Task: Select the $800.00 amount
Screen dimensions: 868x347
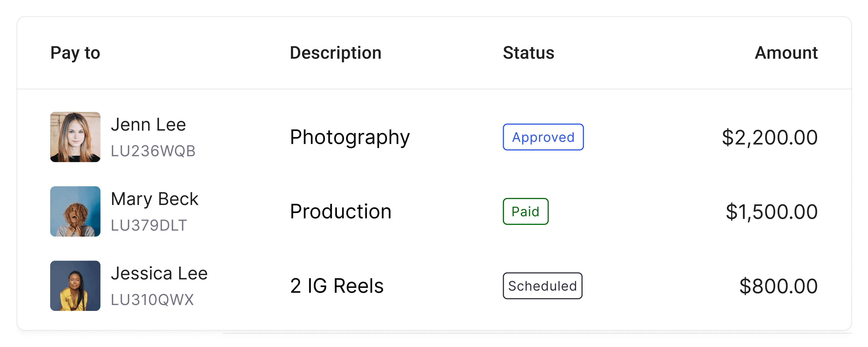Action: click(x=778, y=286)
